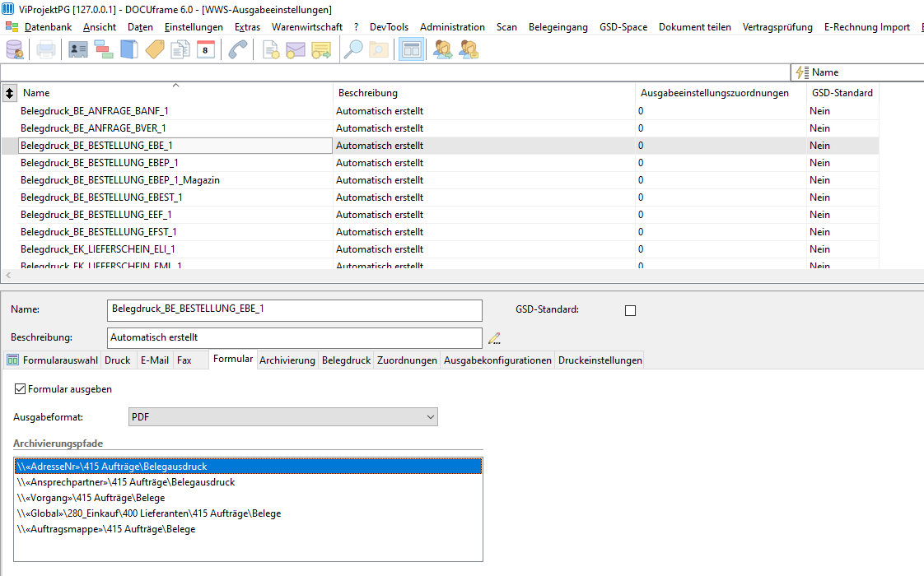Uncheck the Formular ausgeben checkbox

pos(20,388)
